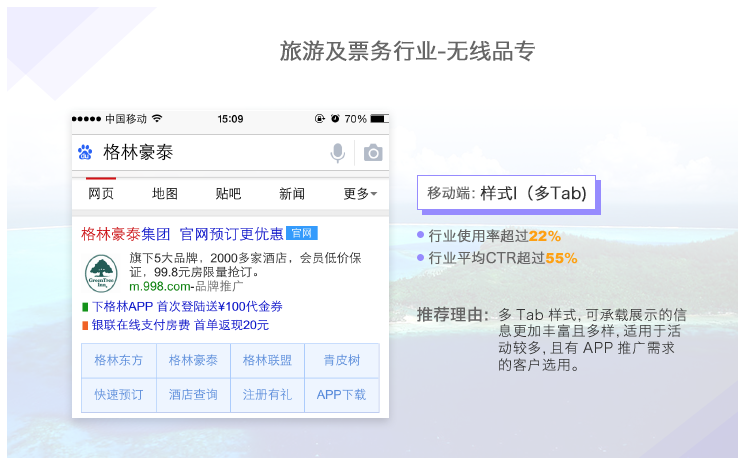The image size is (745, 465).
Task: Click the GreenTree Inn logo thumbnail
Action: [101, 272]
